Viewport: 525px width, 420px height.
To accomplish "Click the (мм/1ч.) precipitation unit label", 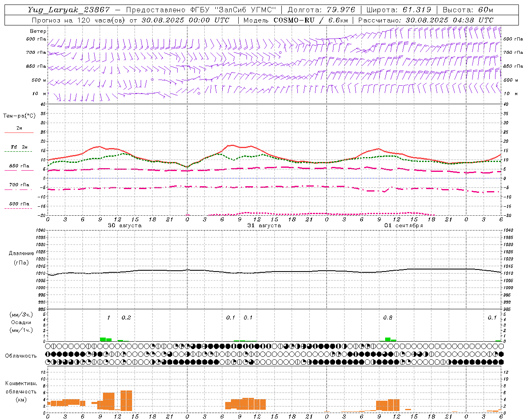I will point(21,330).
